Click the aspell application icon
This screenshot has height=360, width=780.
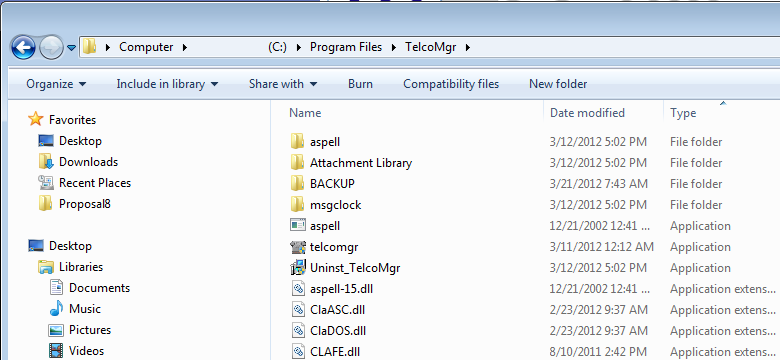297,225
